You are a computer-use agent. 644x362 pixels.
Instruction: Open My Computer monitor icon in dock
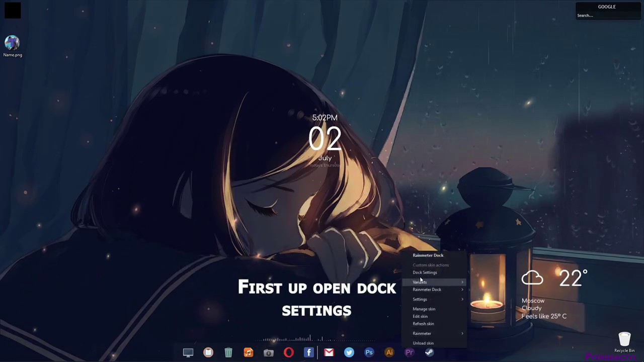pyautogui.click(x=188, y=352)
